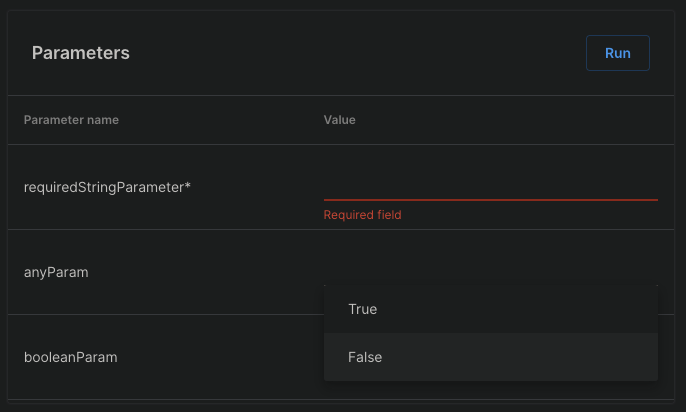Image resolution: width=686 pixels, height=412 pixels.
Task: Click blank area in the anyParam row
Action: click(x=200, y=272)
